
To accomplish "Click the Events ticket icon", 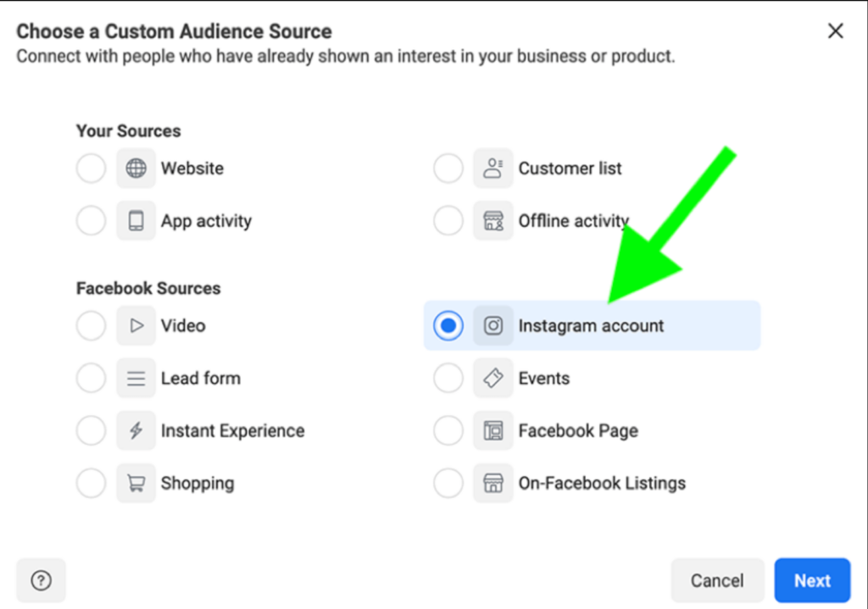I will [493, 379].
